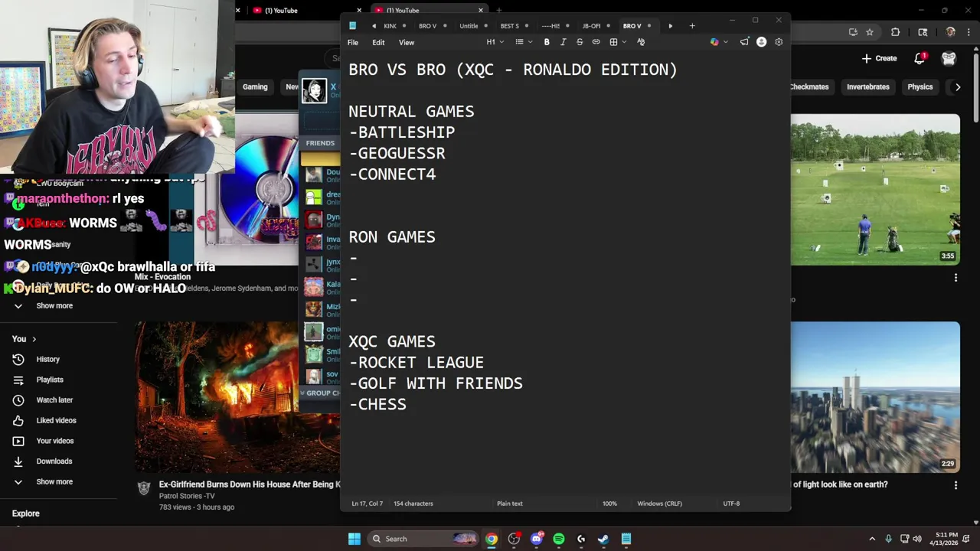Expand Show more under Downloads
980x551 pixels.
click(54, 482)
